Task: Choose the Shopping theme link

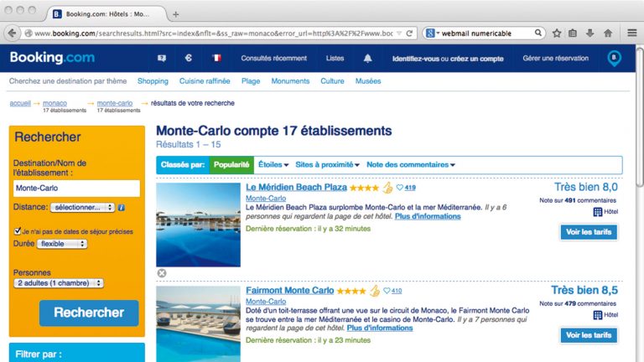Action: click(x=153, y=81)
